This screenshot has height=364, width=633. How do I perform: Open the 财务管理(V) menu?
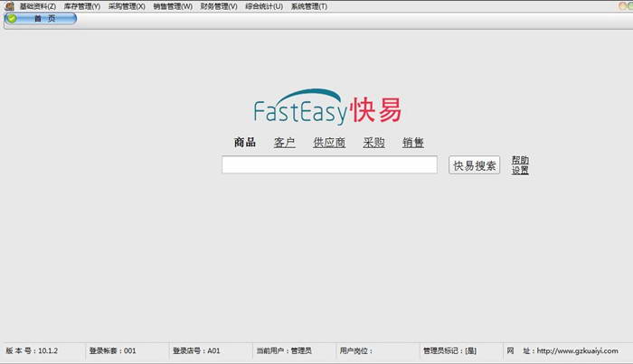(219, 6)
